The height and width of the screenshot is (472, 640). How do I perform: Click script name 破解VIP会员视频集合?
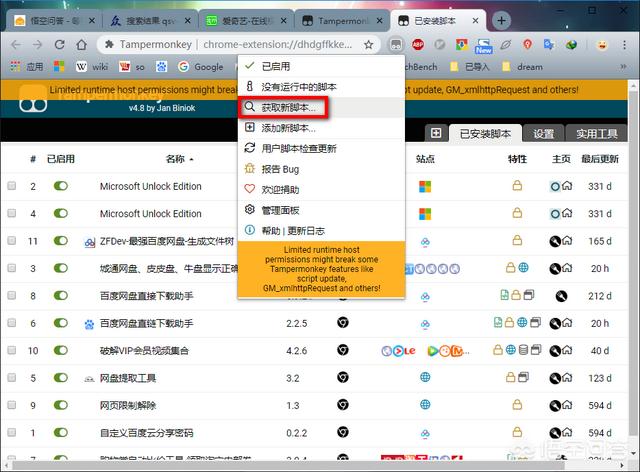coord(144,350)
